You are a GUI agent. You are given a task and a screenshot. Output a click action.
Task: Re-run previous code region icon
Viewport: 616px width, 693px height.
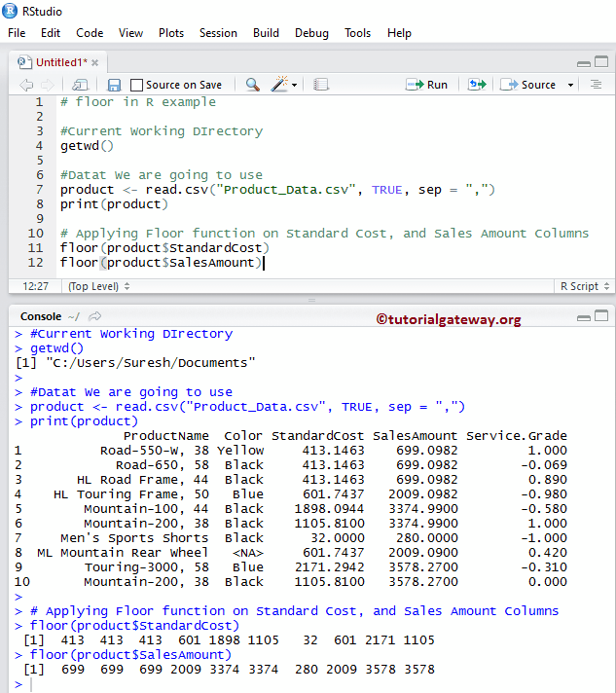[477, 84]
